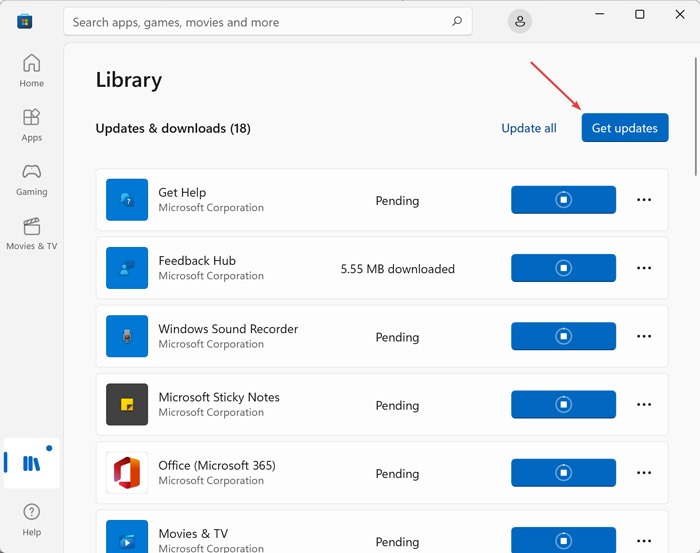Click the Pending status for Get Help
This screenshot has width=700, height=553.
(397, 201)
